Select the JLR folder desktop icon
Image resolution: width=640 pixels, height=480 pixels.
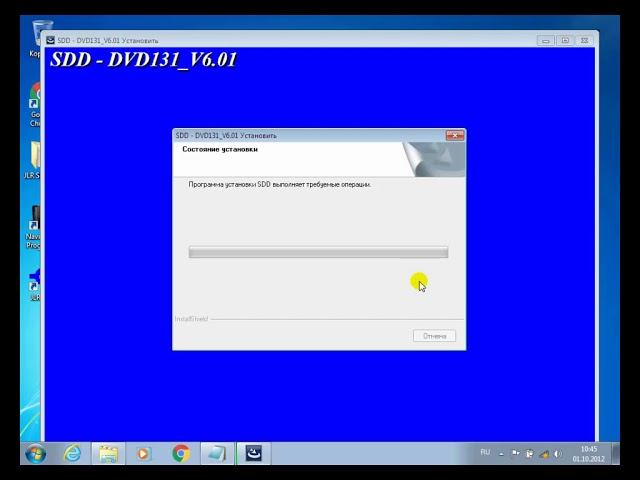(33, 160)
